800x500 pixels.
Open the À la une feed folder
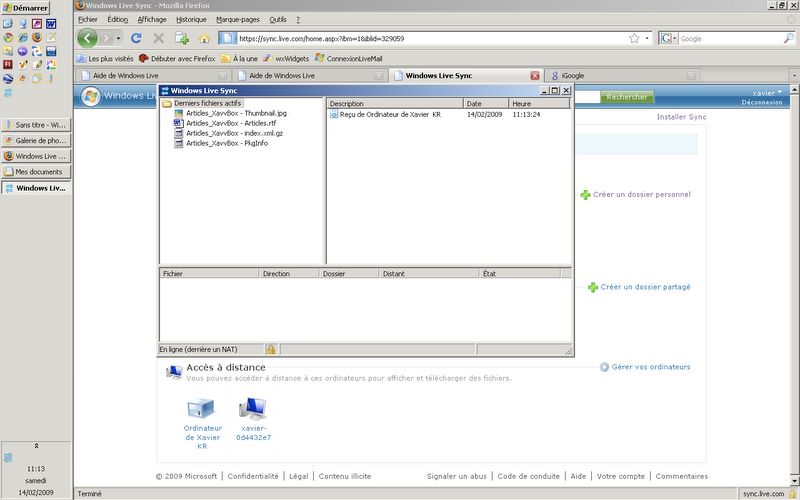click(x=239, y=59)
